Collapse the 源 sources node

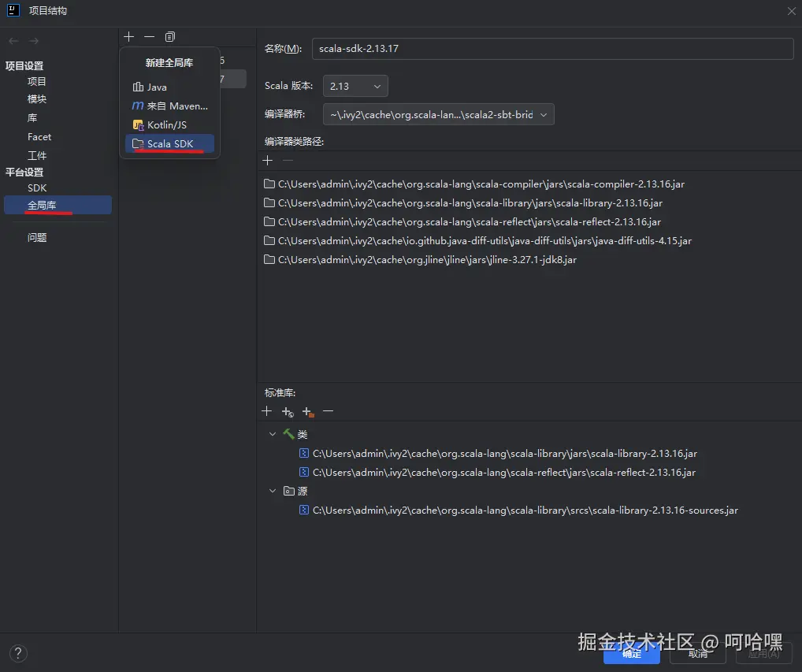point(273,491)
